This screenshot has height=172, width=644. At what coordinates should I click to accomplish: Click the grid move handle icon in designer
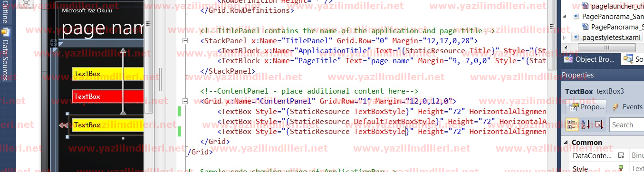tap(54, 43)
